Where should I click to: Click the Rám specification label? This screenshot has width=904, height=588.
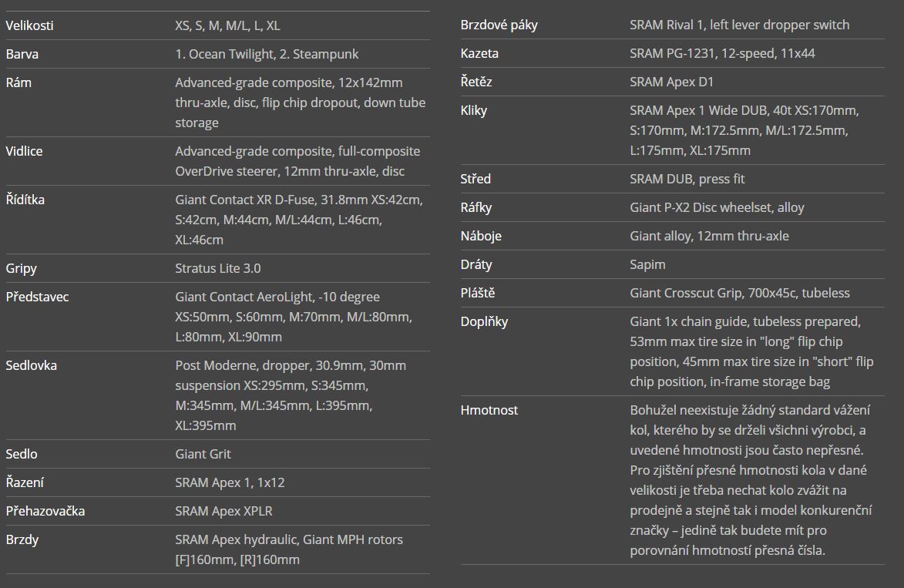[x=18, y=82]
